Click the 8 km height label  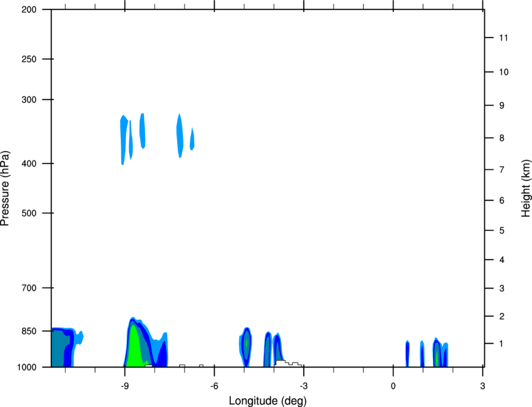tap(502, 138)
